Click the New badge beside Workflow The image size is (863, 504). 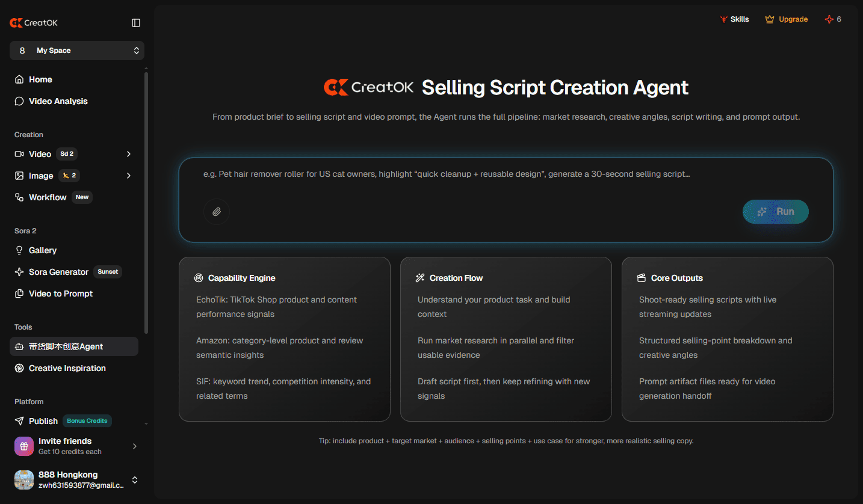(82, 197)
